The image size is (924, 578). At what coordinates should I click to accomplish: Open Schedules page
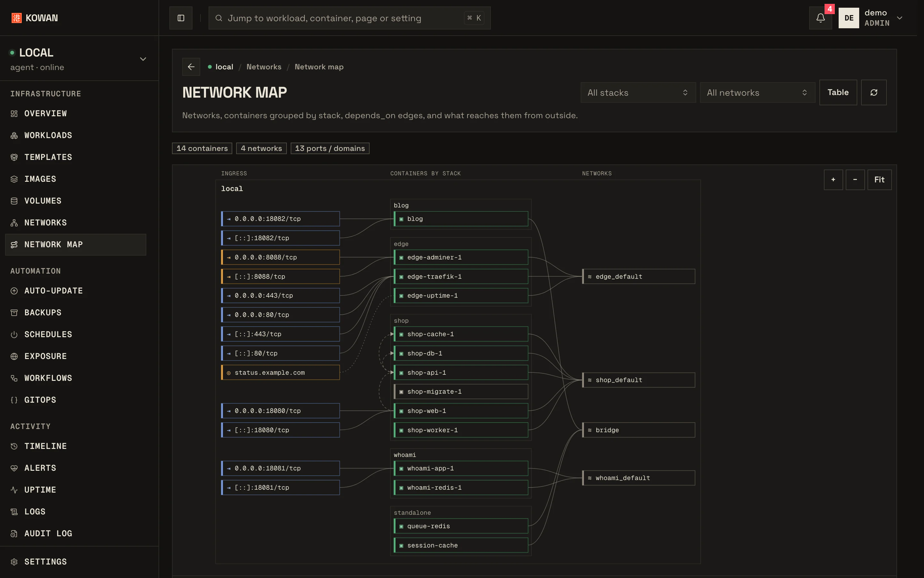(76, 335)
